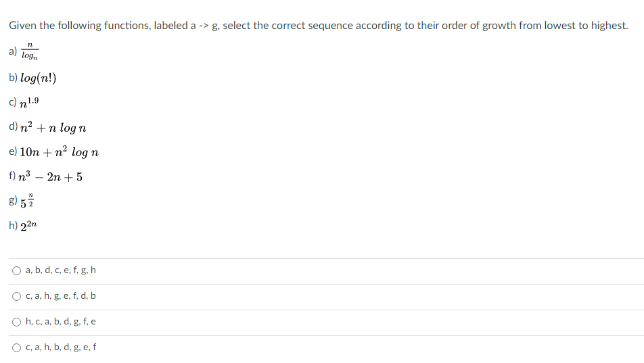The image size is (644, 363).
Task: Click the log(n!) expression in item b
Action: click(38, 78)
